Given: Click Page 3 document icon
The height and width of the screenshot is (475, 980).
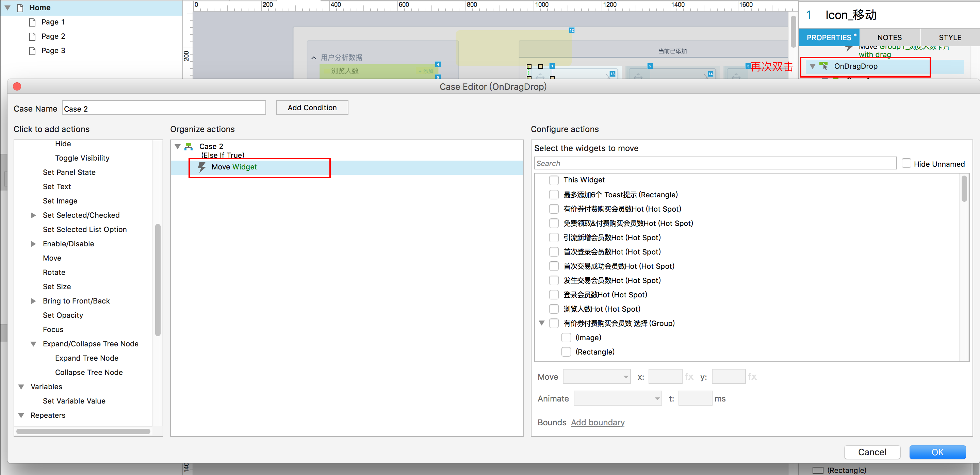Looking at the screenshot, I should [x=33, y=51].
